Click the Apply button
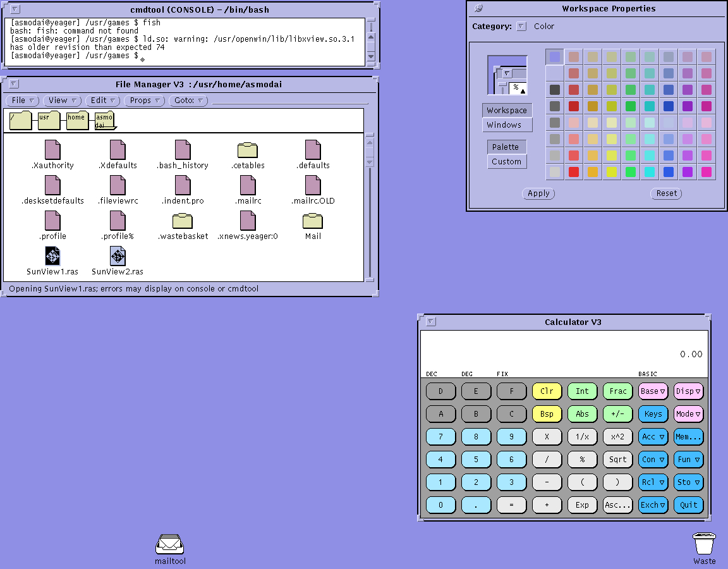This screenshot has width=728, height=569. 538,193
